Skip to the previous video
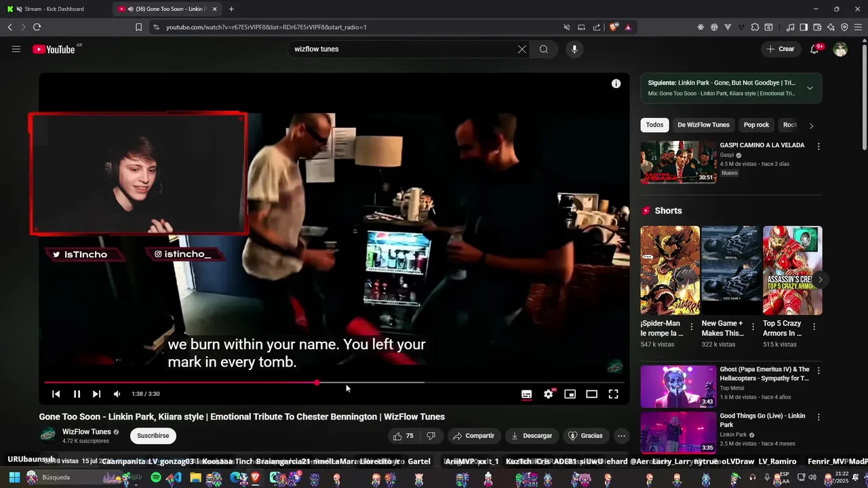The height and width of the screenshot is (488, 868). pyautogui.click(x=56, y=394)
